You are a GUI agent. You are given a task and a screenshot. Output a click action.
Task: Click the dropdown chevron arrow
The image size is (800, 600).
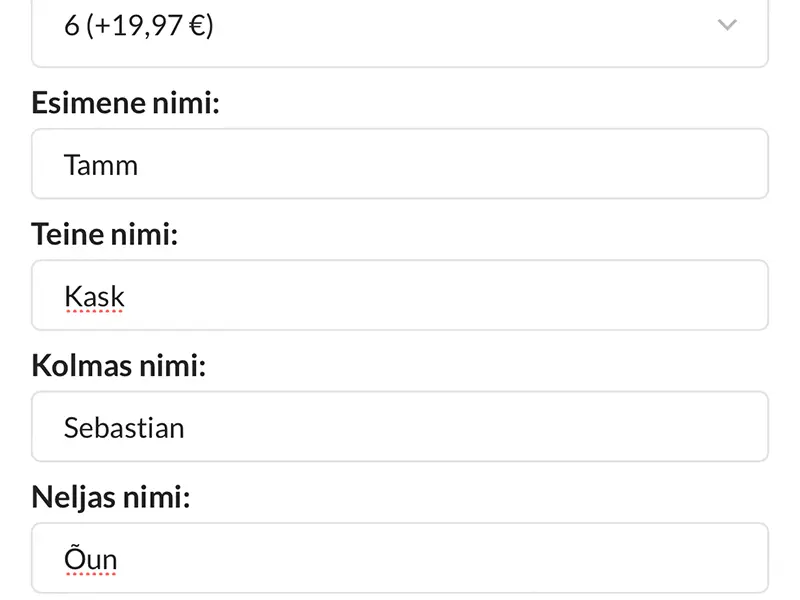click(728, 25)
